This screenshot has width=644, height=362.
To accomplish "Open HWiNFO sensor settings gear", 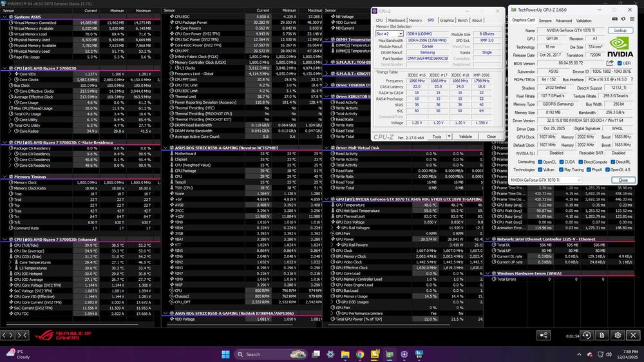I will click(x=618, y=336).
